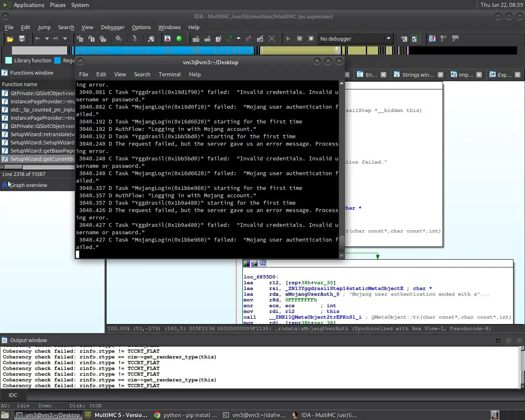Stop the debugger process
Screen dimensions: 525x420
pyautogui.click(x=311, y=39)
